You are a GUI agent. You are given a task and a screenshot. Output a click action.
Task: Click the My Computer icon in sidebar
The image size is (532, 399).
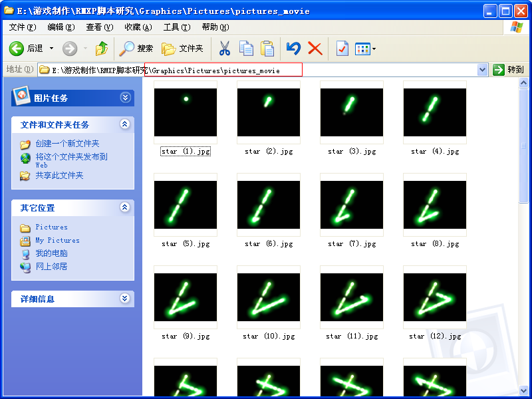pyautogui.click(x=25, y=254)
